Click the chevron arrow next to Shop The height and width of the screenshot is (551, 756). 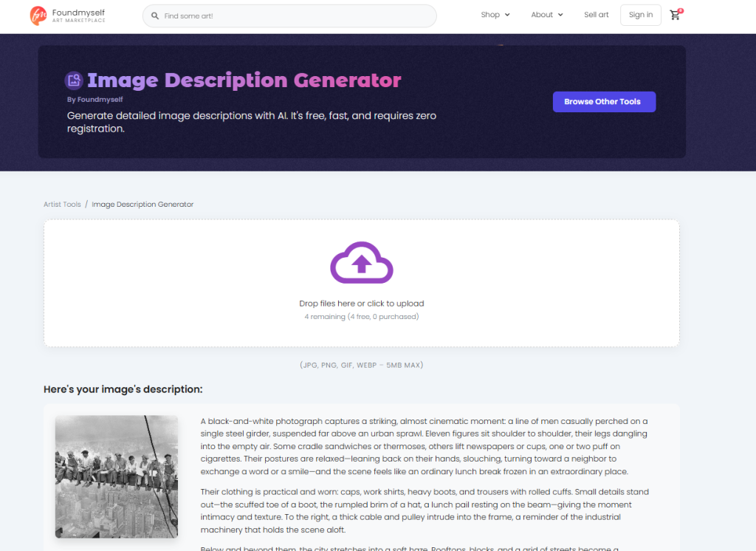(507, 15)
